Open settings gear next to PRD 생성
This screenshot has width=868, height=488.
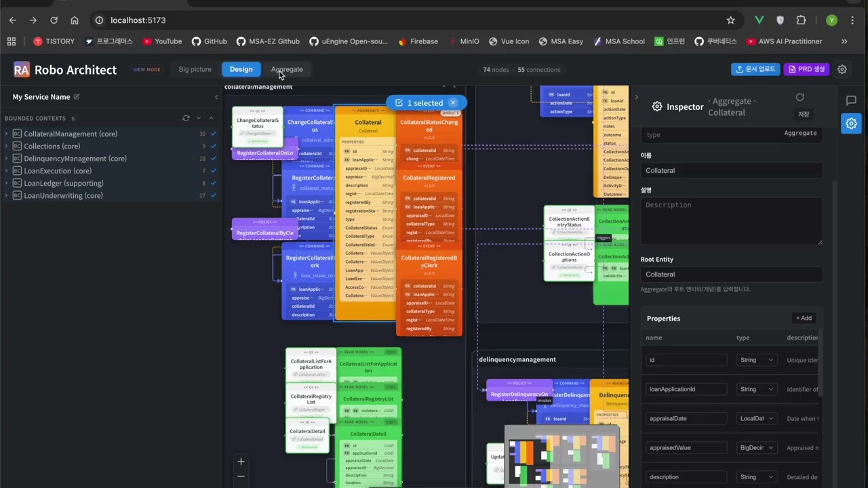[842, 69]
